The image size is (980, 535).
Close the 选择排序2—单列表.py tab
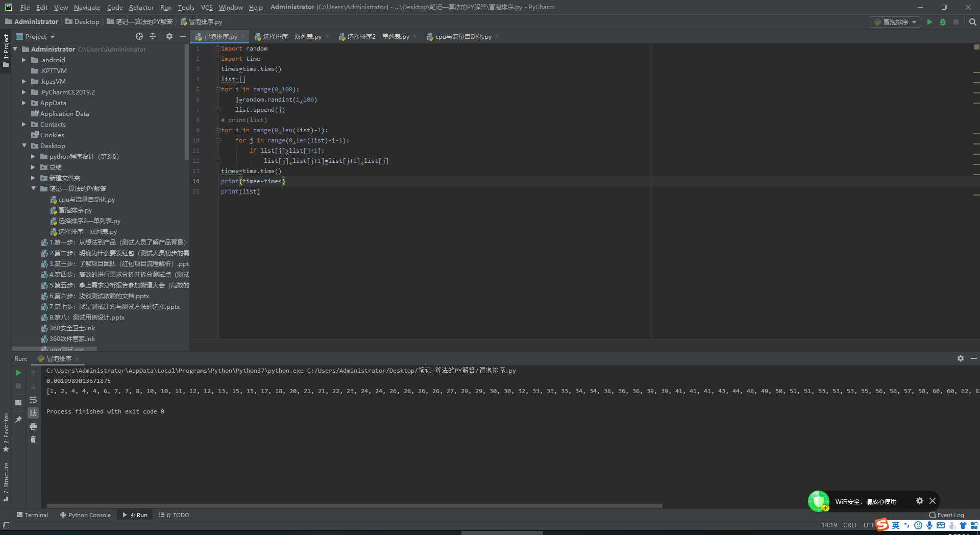415,36
